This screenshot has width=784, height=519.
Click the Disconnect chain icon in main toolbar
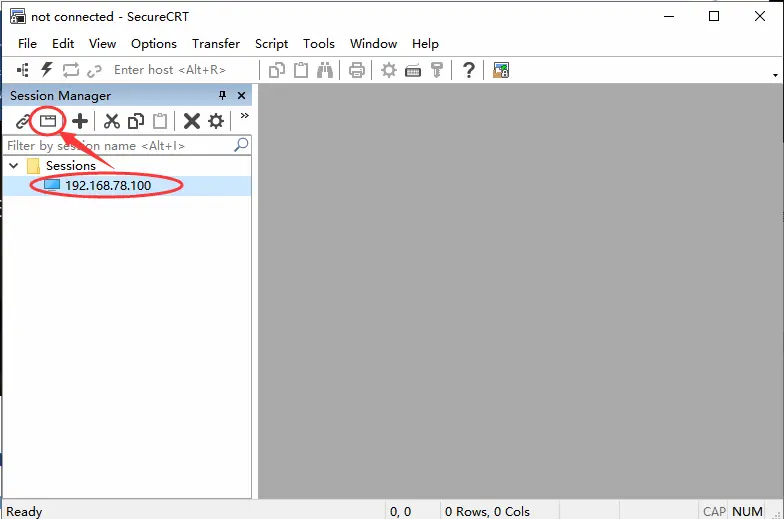point(94,70)
